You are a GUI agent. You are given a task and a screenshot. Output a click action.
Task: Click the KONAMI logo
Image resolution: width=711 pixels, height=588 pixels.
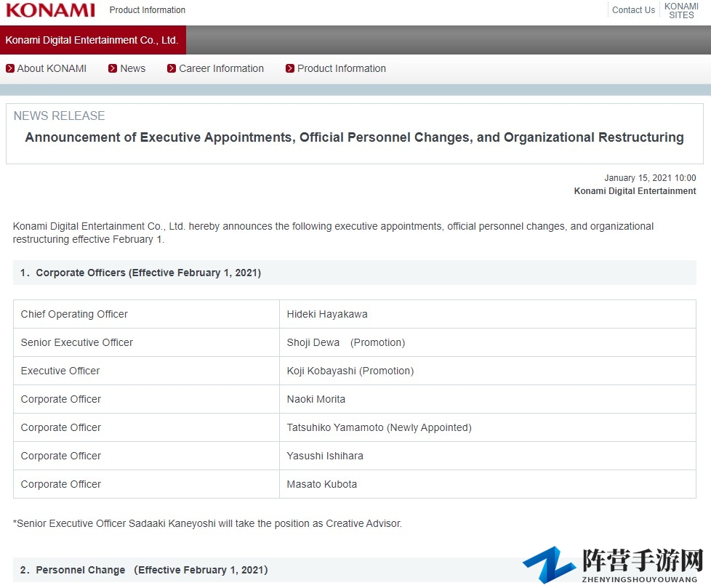[50, 10]
